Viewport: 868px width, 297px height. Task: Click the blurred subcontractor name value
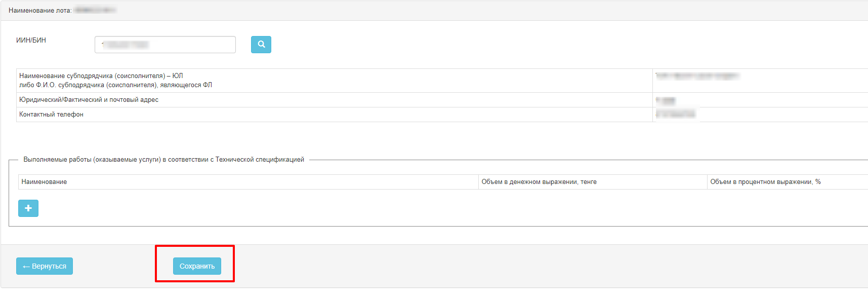click(x=697, y=76)
